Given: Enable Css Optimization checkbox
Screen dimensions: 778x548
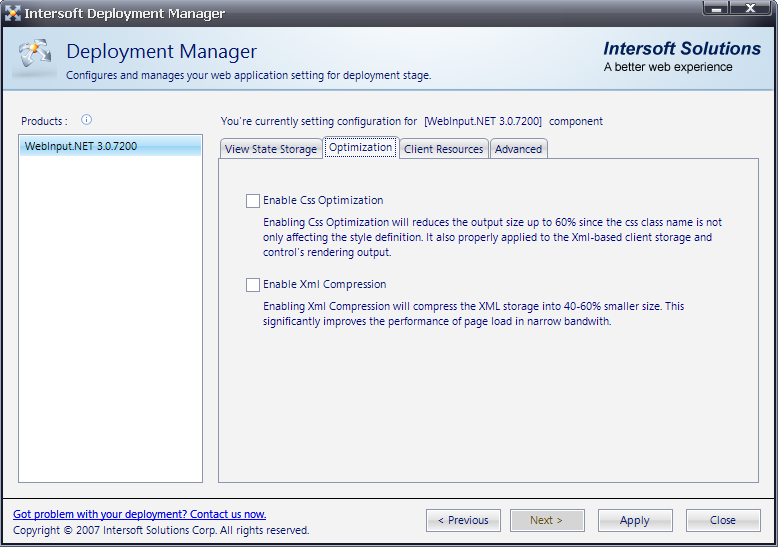Looking at the screenshot, I should tap(253, 200).
